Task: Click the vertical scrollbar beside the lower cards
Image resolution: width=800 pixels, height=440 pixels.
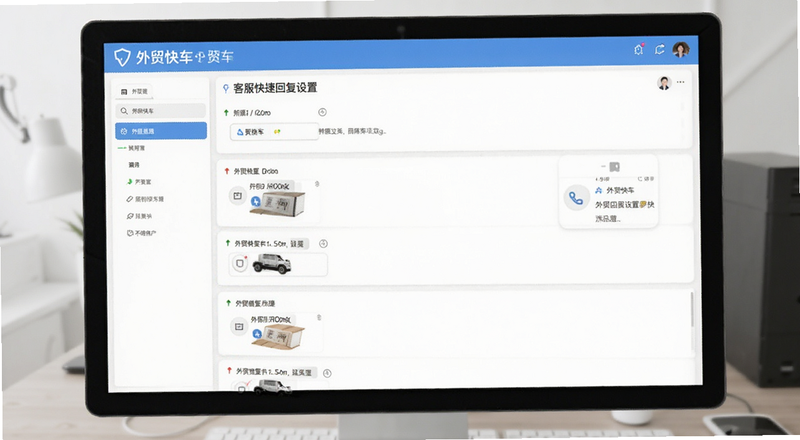Action: (x=692, y=309)
